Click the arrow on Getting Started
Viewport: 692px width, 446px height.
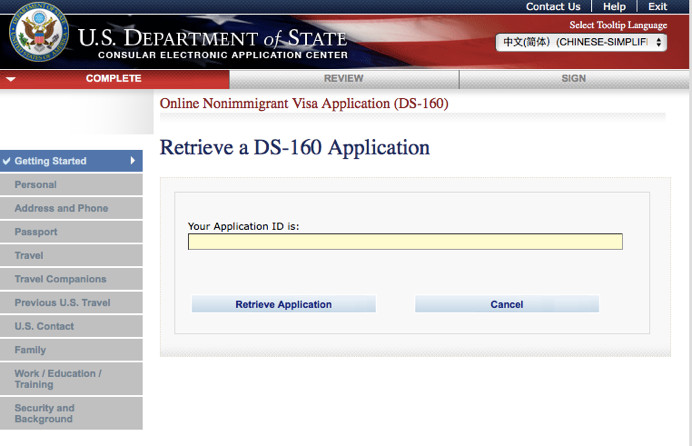click(x=132, y=161)
